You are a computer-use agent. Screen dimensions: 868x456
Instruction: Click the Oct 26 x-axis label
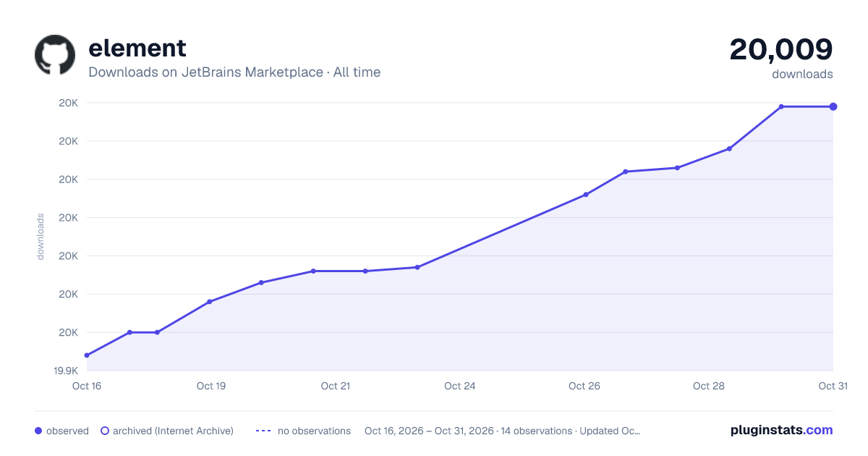[x=584, y=386]
